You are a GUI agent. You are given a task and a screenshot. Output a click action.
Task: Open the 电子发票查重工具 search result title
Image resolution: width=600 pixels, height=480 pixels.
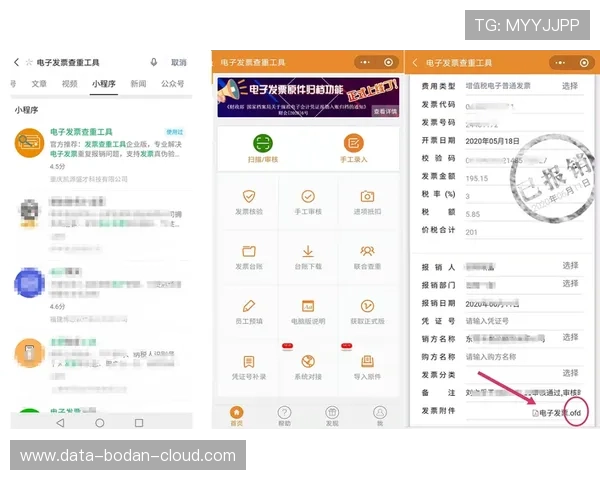(x=81, y=132)
